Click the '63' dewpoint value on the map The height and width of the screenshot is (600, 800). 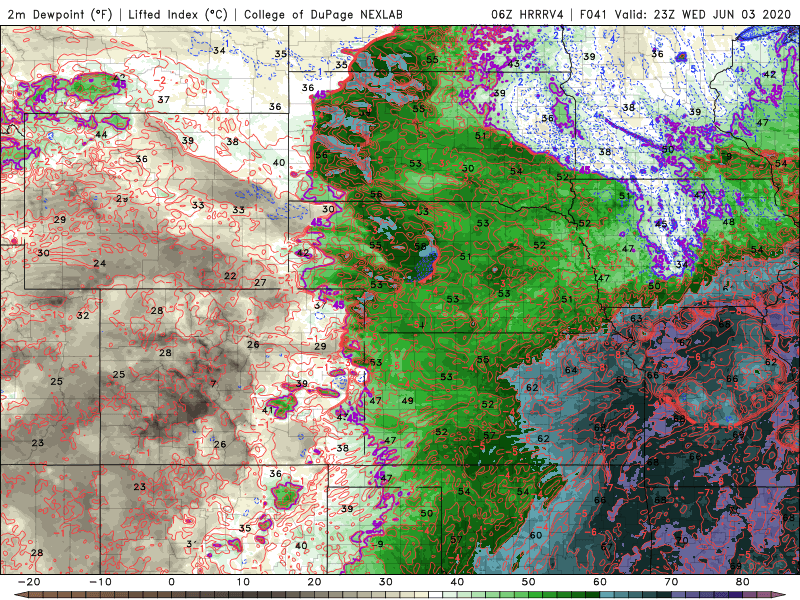(x=636, y=318)
